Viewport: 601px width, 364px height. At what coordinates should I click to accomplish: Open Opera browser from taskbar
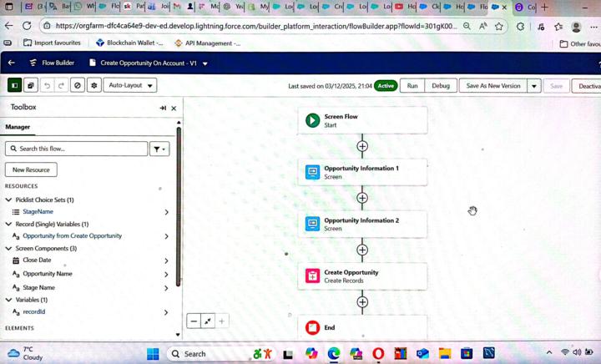click(378, 354)
